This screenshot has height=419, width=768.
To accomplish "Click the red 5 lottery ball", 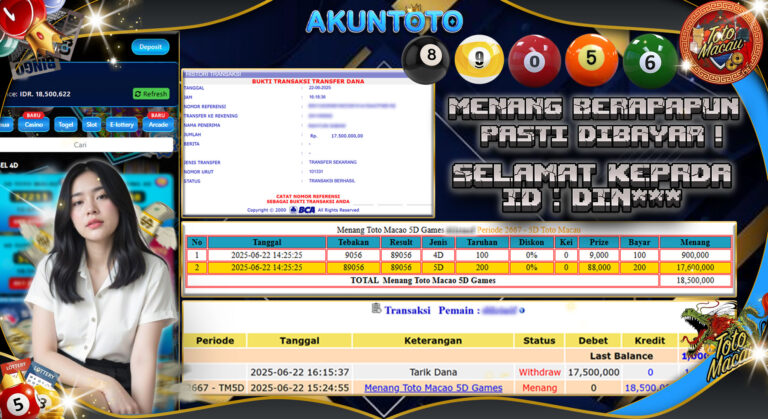I will 19,402.
